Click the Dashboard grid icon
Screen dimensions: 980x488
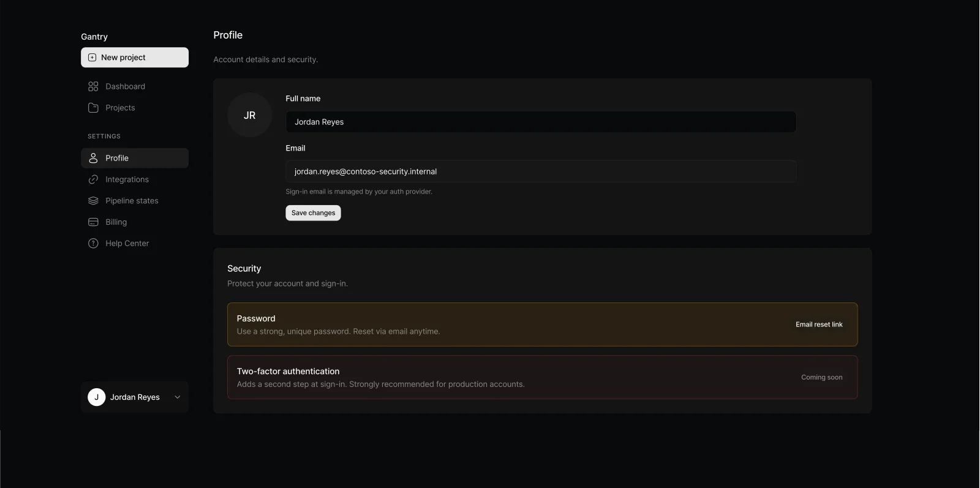coord(93,86)
